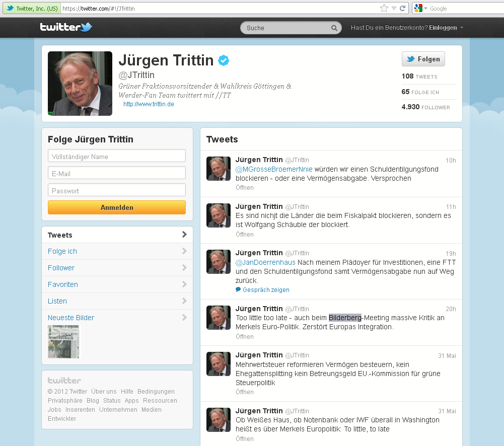The width and height of the screenshot is (504, 446).
Task: Open the 108 Tweets count
Action: point(419,77)
